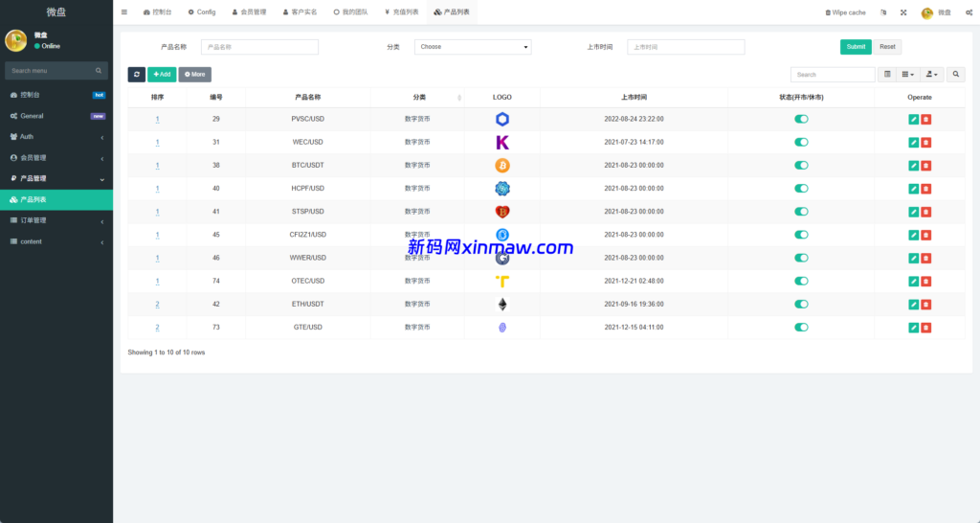Edit the CFI2Z1/USD product
The width and height of the screenshot is (980, 523).
(x=913, y=236)
